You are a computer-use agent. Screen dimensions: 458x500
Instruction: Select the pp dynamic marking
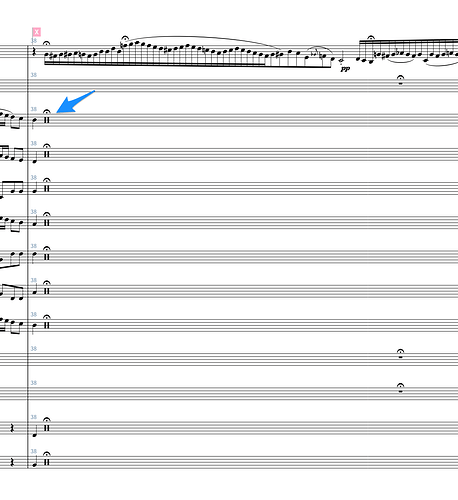345,69
